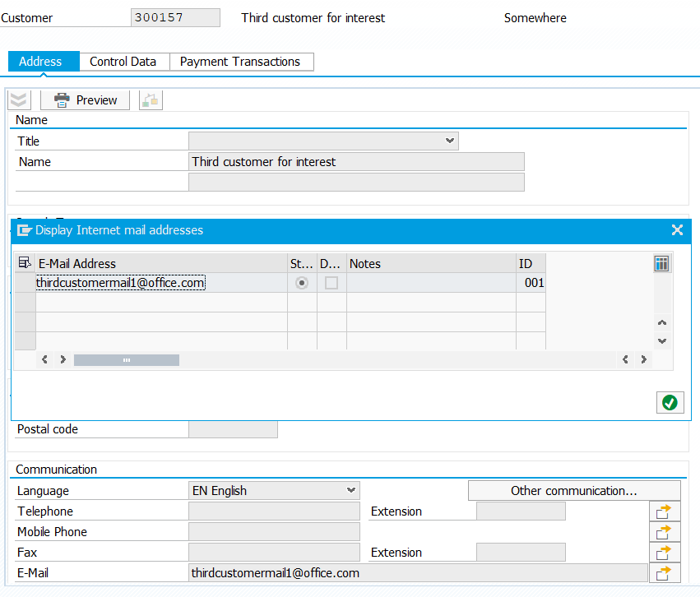The width and height of the screenshot is (700, 597).
Task: Click the arrow icon next to the E-Mail field
Action: [x=665, y=572]
